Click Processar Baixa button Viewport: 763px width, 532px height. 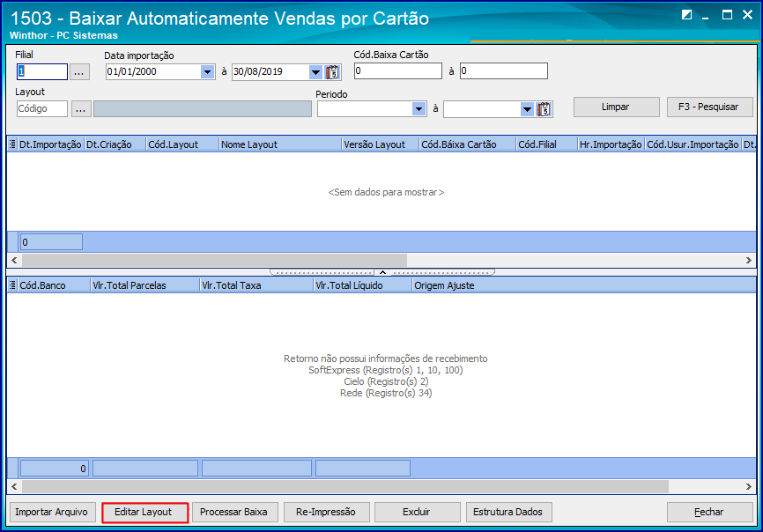point(234,512)
